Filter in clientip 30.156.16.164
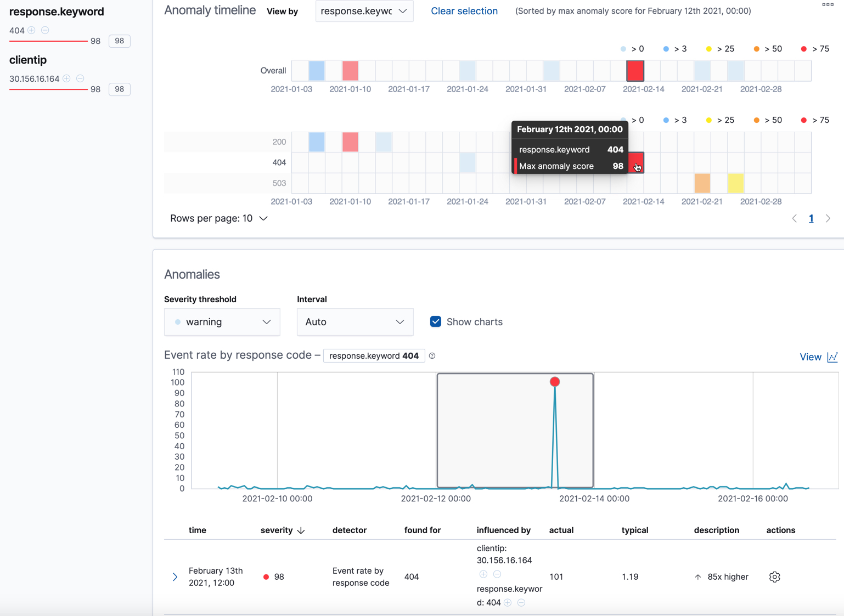 pos(66,78)
